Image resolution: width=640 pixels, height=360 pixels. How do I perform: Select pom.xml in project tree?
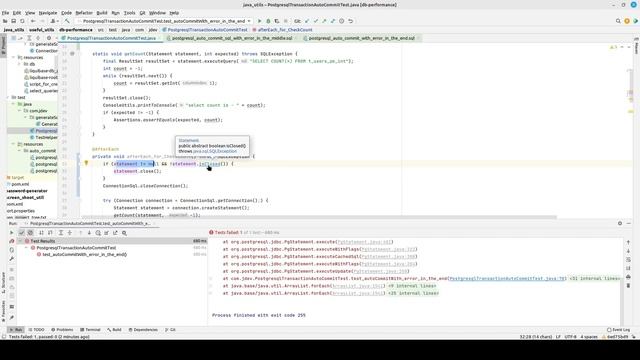(x=20, y=184)
